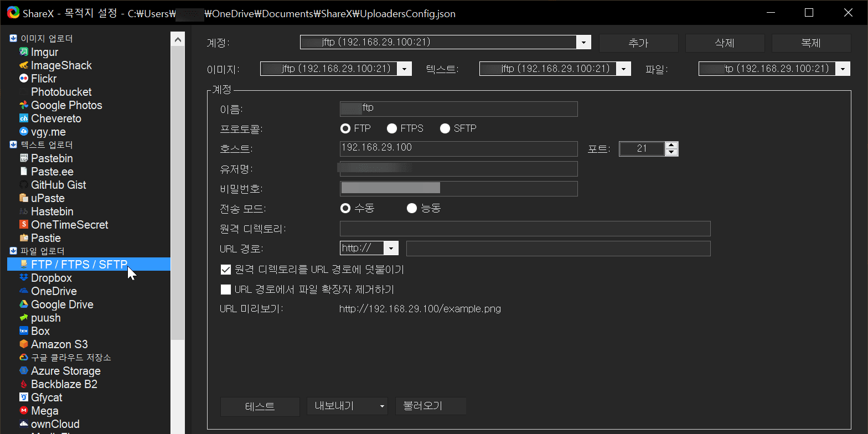Toggle 원격 디렉토리를 URL 경로에 덧붙이기 checkbox
Screen dimensions: 868x434
(225, 270)
